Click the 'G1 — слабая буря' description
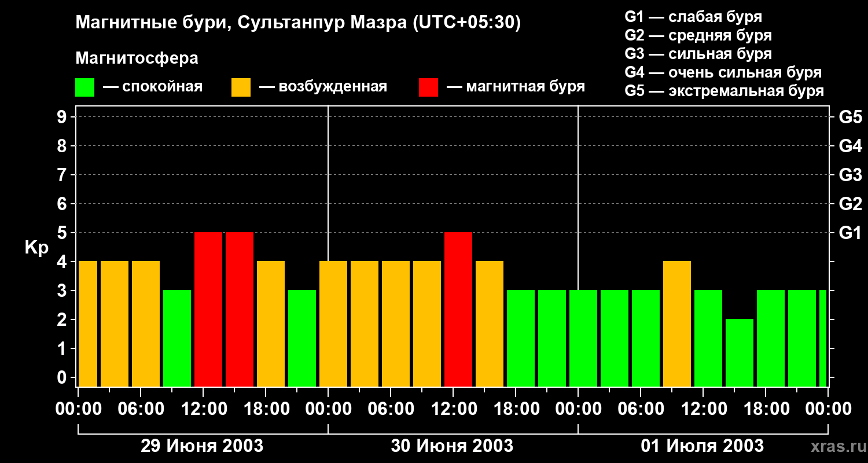 click(x=693, y=17)
